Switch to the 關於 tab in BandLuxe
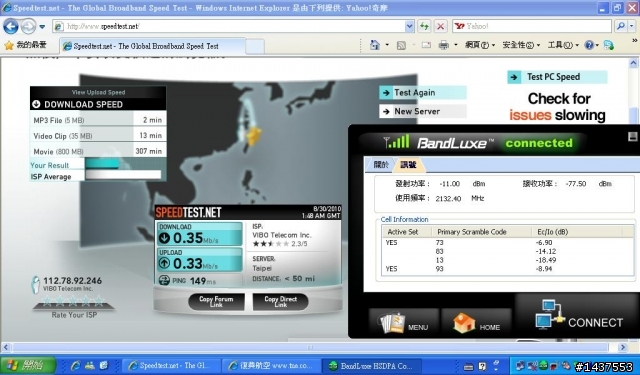Image resolution: width=640 pixels, height=375 pixels. pyautogui.click(x=380, y=164)
